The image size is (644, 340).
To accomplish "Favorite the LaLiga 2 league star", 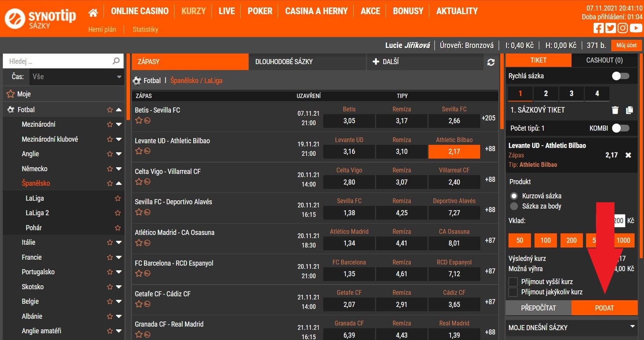I will (x=117, y=213).
